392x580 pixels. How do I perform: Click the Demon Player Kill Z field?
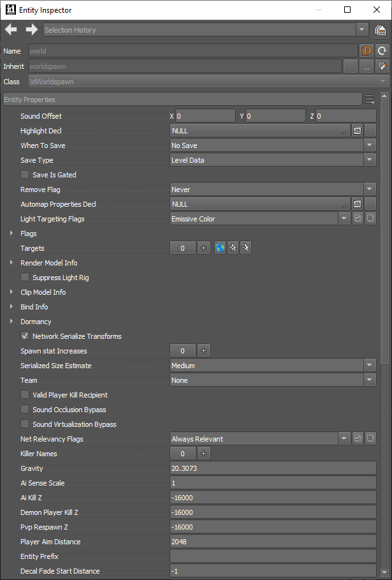[x=273, y=512]
